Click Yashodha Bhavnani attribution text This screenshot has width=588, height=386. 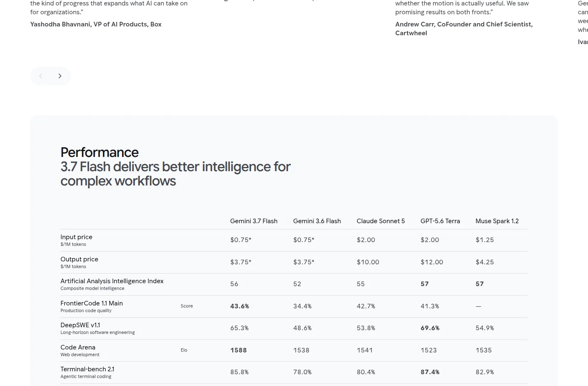click(96, 24)
